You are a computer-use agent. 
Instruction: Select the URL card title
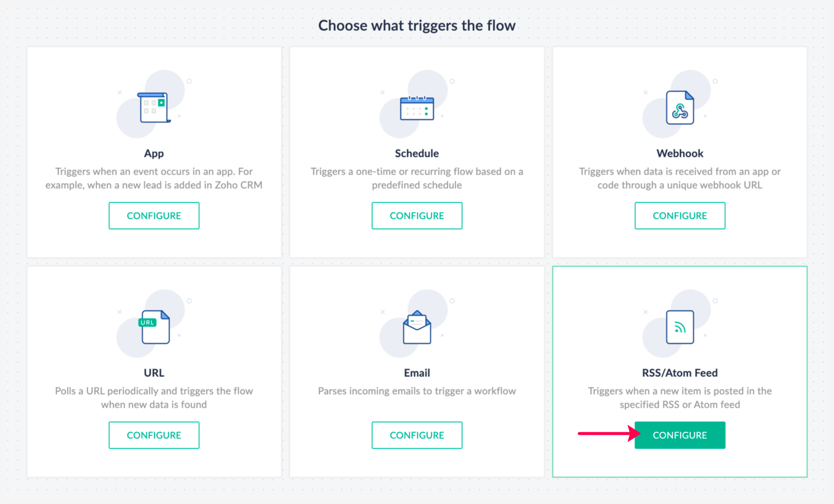click(x=154, y=373)
